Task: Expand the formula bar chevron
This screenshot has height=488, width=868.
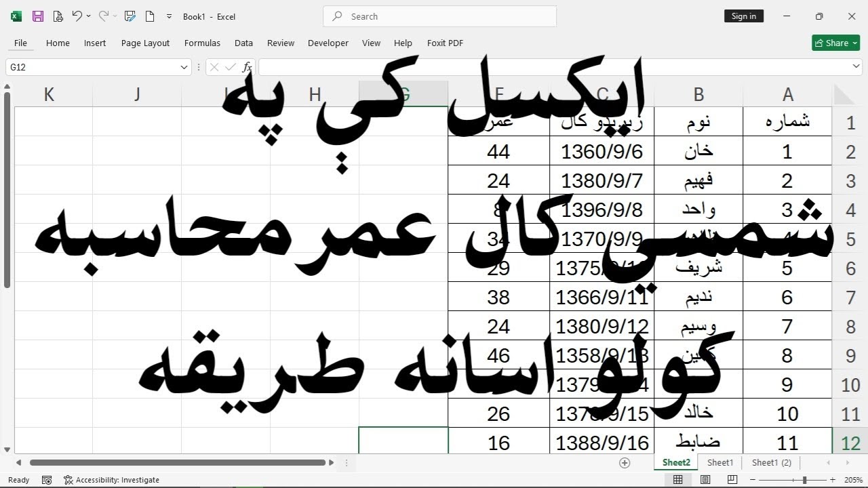Action: click(x=856, y=66)
